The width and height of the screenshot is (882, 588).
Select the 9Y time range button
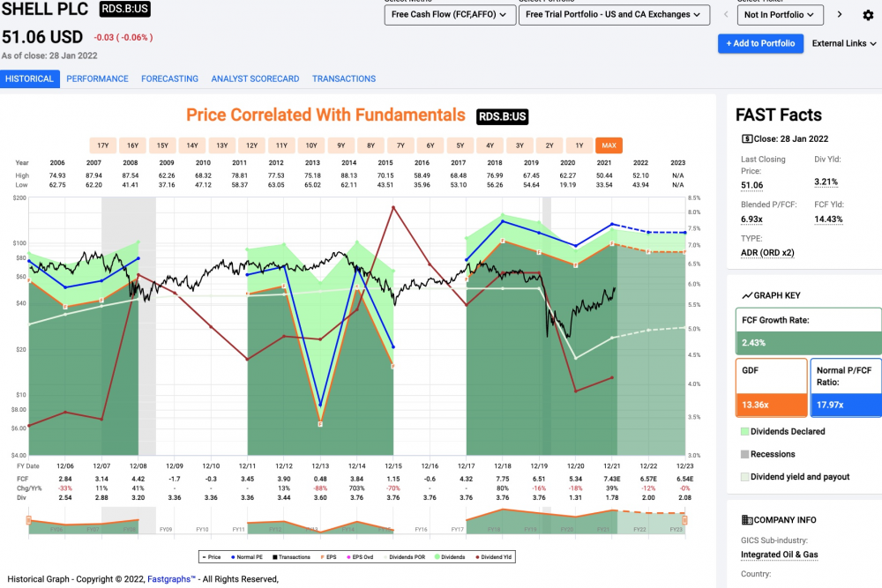coord(341,145)
